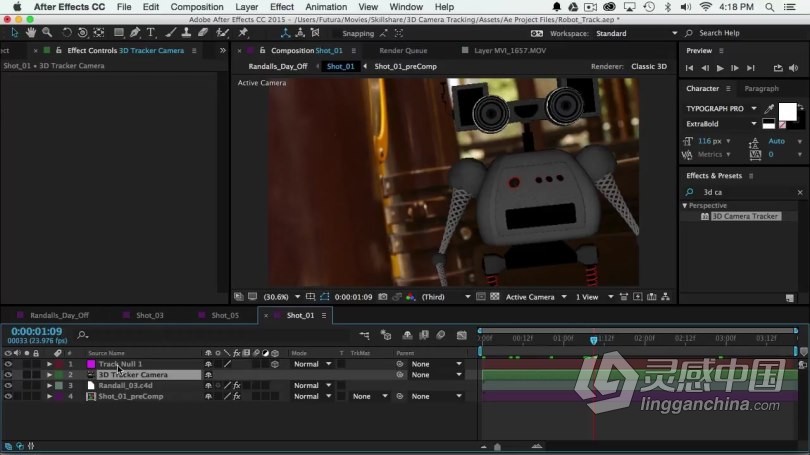810x455 pixels.
Task: Hide the Randall_03.c4d layer
Action: coord(8,386)
